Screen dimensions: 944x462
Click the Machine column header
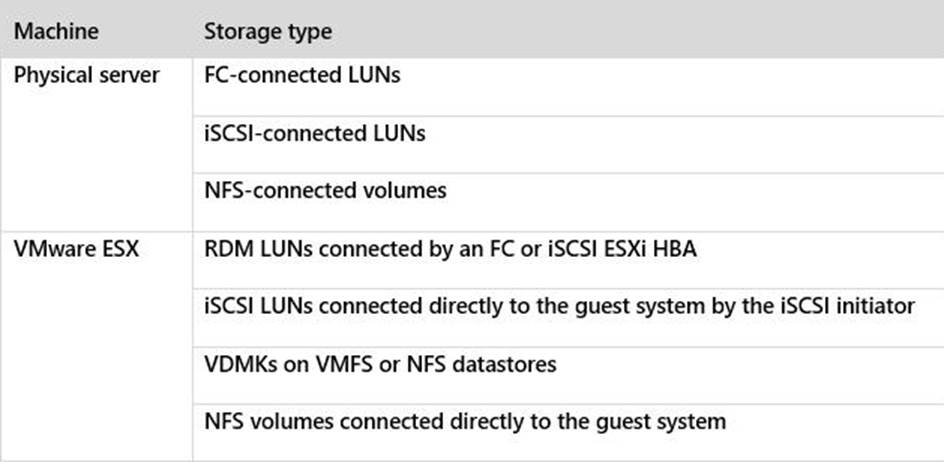coord(56,31)
